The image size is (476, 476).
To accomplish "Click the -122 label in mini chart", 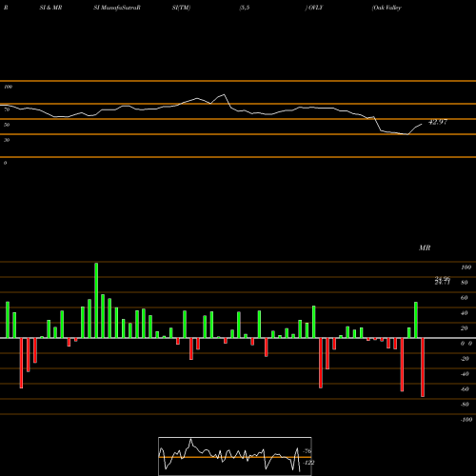I will click(x=308, y=463).
